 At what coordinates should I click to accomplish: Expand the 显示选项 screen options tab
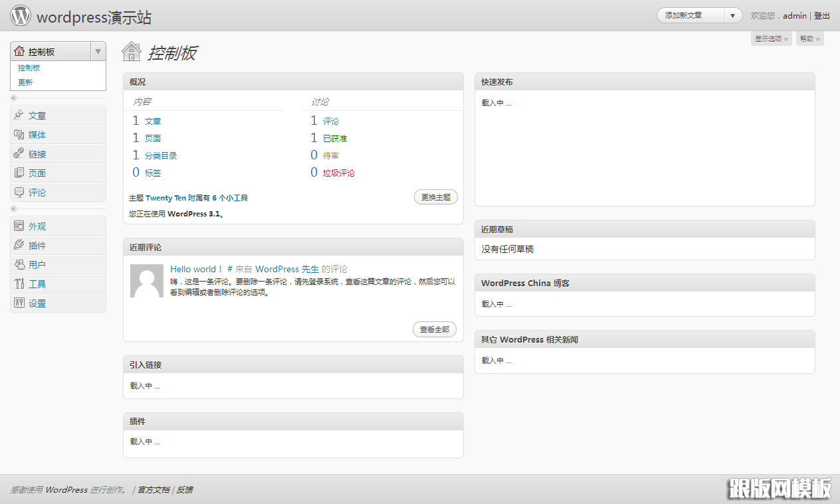click(x=771, y=39)
